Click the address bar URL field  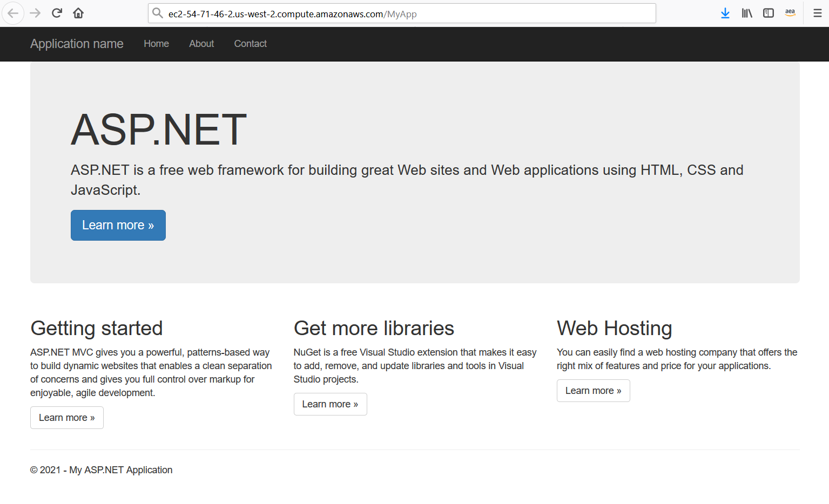402,13
